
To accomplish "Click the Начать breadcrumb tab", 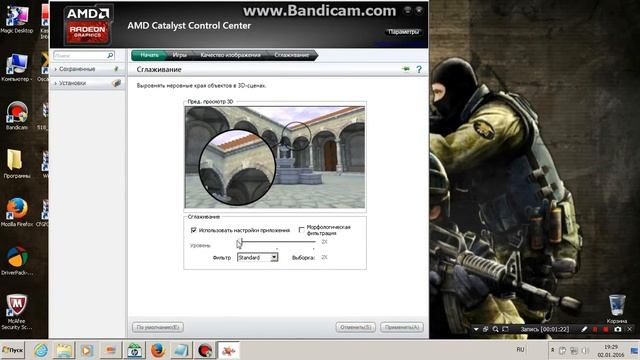I will [149, 55].
